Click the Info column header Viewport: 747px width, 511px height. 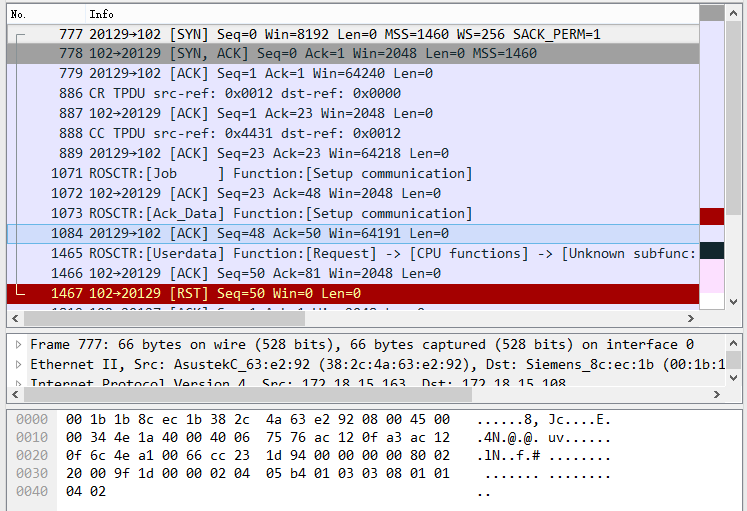pos(101,14)
